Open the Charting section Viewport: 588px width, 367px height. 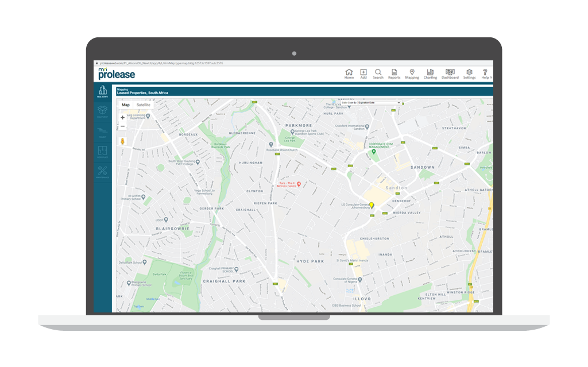[430, 74]
